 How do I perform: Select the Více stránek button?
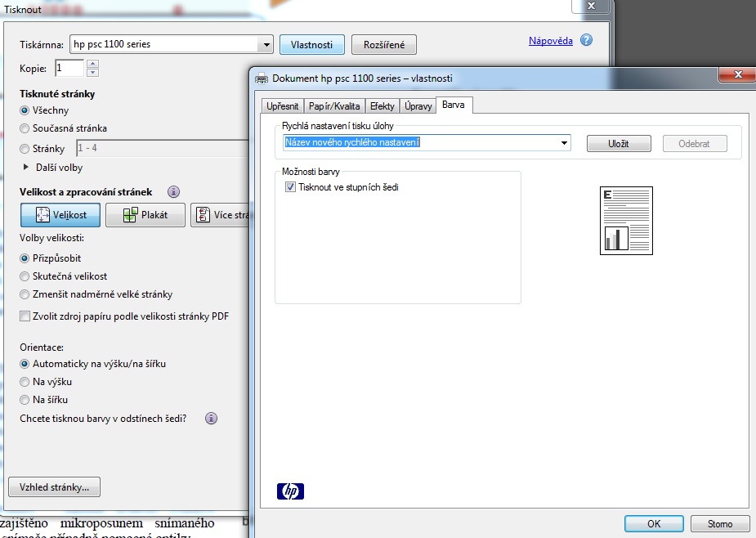[221, 215]
